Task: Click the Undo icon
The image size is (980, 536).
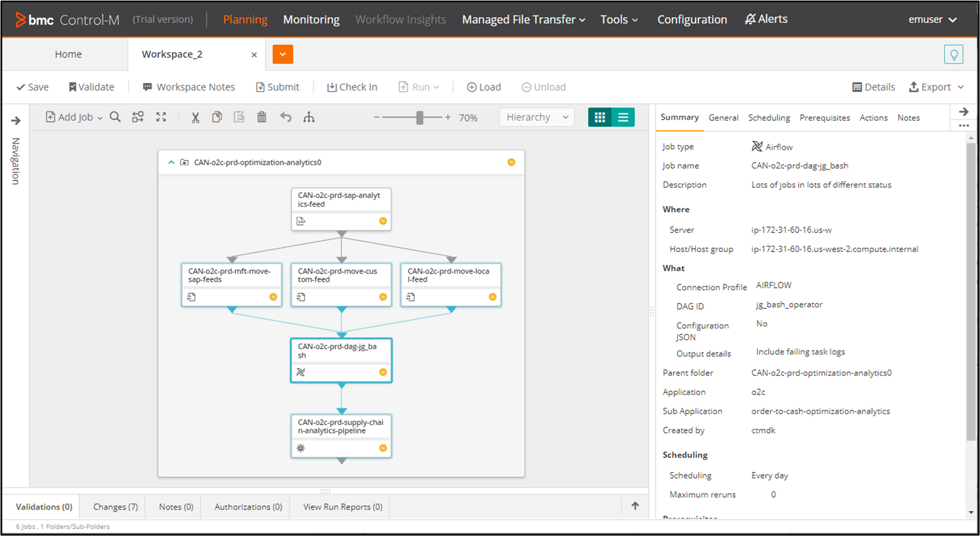Action: pos(286,117)
